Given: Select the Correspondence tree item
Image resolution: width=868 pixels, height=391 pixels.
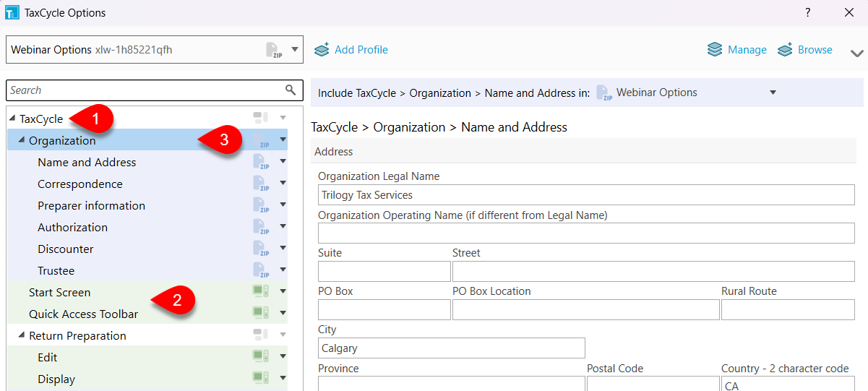Looking at the screenshot, I should tap(80, 184).
